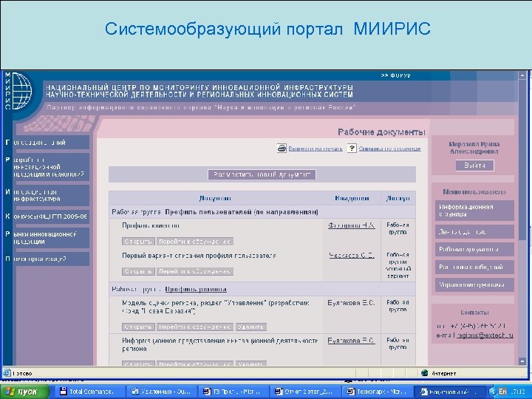
Task: Click Удалить for Модель оценки региона document
Action: (250, 327)
